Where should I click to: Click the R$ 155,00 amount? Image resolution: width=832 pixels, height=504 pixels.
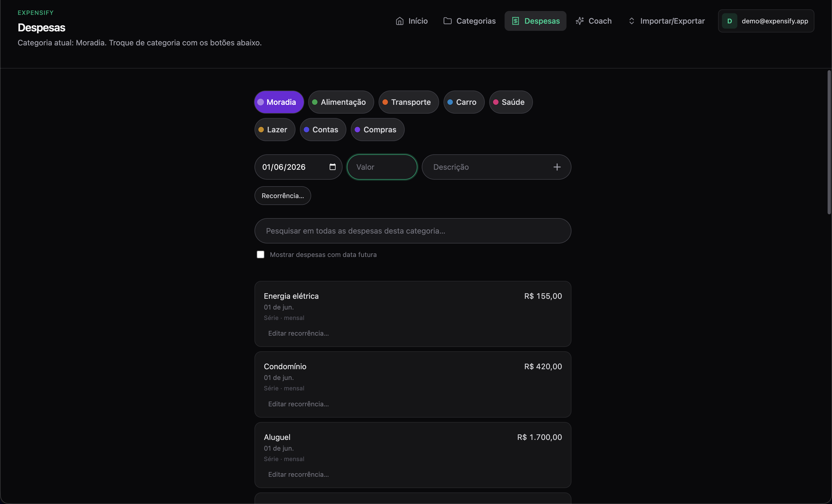coord(543,296)
